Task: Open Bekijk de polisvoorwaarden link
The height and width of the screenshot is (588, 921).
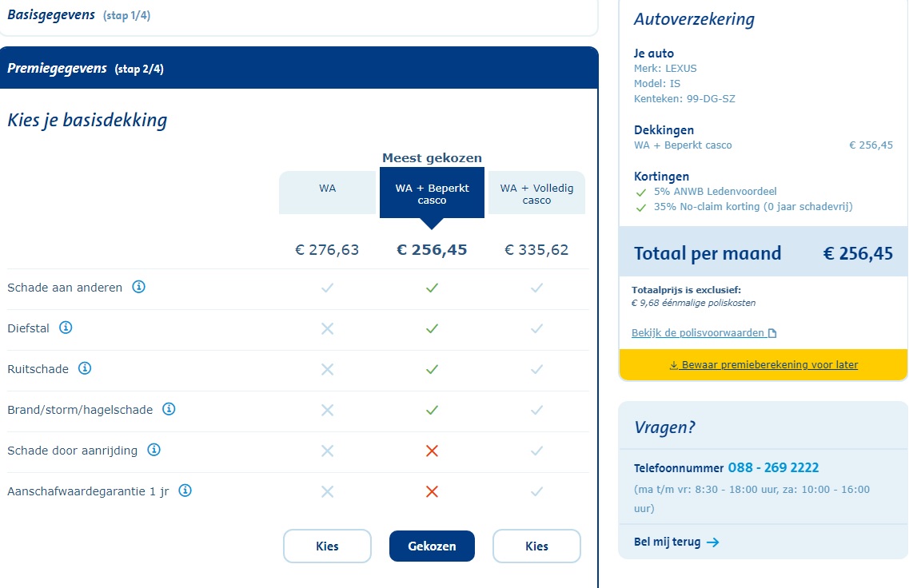Action: 699,333
